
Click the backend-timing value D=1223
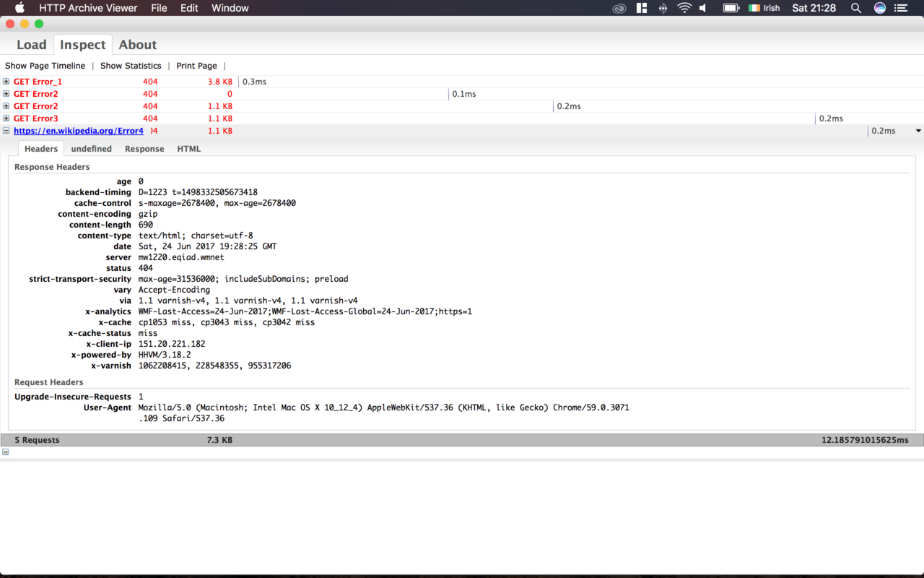[198, 192]
